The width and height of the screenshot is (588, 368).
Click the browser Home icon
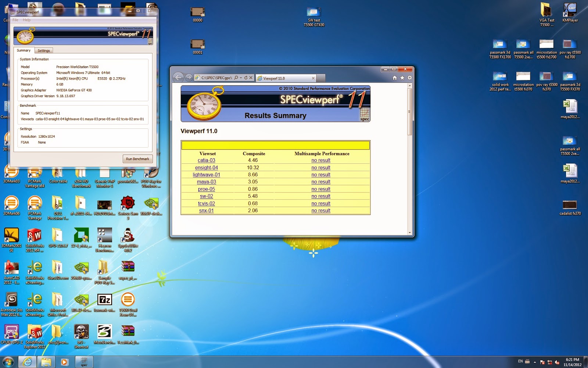[x=395, y=78]
